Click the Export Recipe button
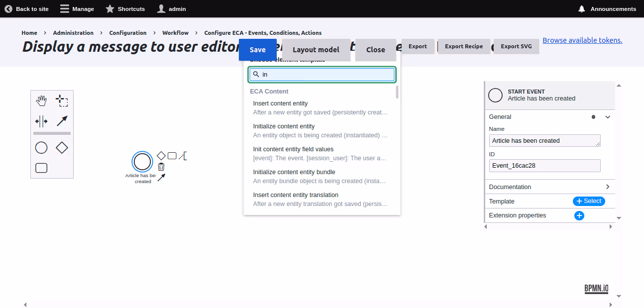 [x=464, y=46]
